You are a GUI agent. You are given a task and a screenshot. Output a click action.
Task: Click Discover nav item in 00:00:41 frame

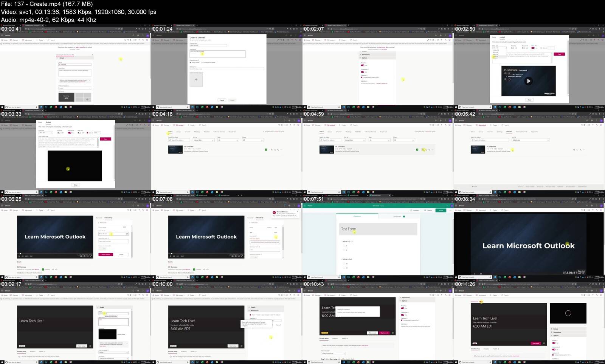[15, 40]
